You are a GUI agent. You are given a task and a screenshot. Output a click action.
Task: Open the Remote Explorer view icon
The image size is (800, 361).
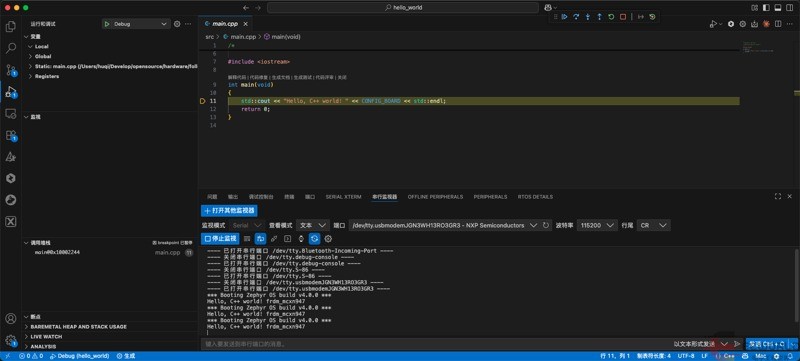[10, 114]
